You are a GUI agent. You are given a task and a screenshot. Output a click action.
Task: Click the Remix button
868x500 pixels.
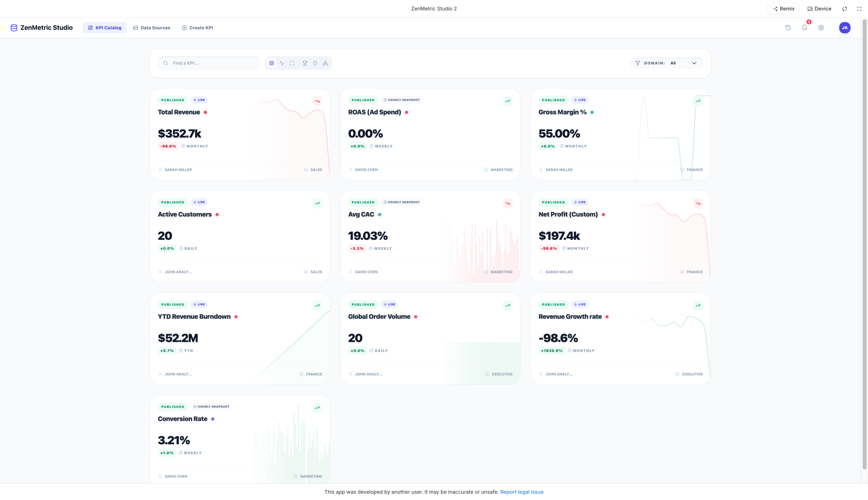(783, 8)
